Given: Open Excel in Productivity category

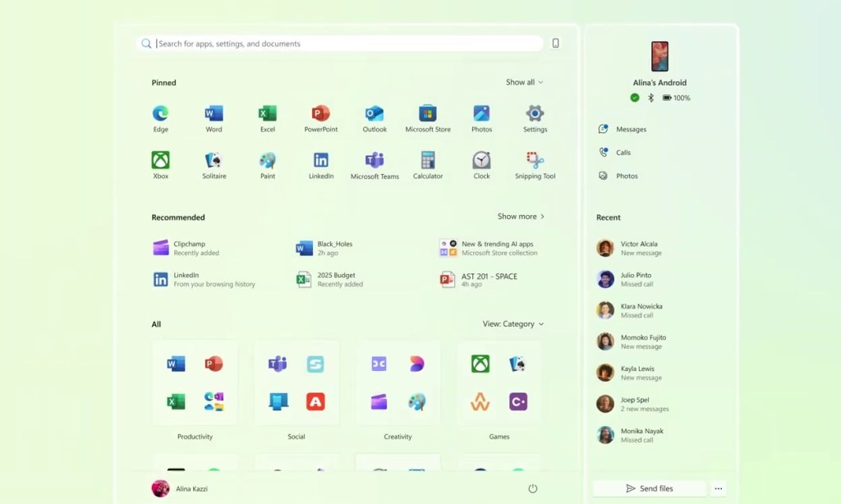Looking at the screenshot, I should coord(176,401).
